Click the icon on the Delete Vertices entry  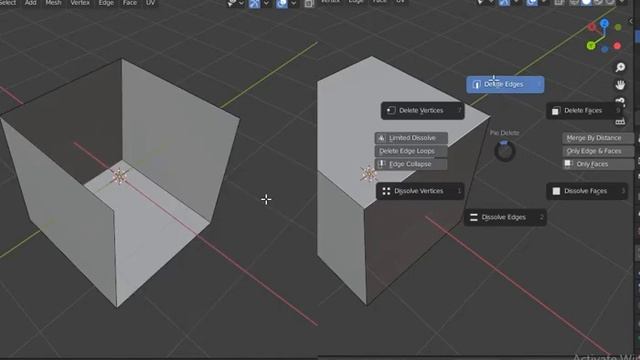point(391,111)
